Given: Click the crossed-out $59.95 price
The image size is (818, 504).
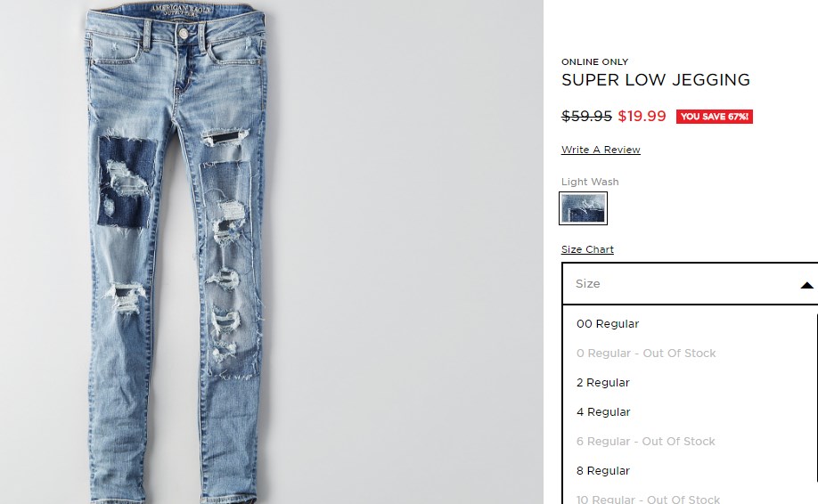Looking at the screenshot, I should (x=586, y=116).
